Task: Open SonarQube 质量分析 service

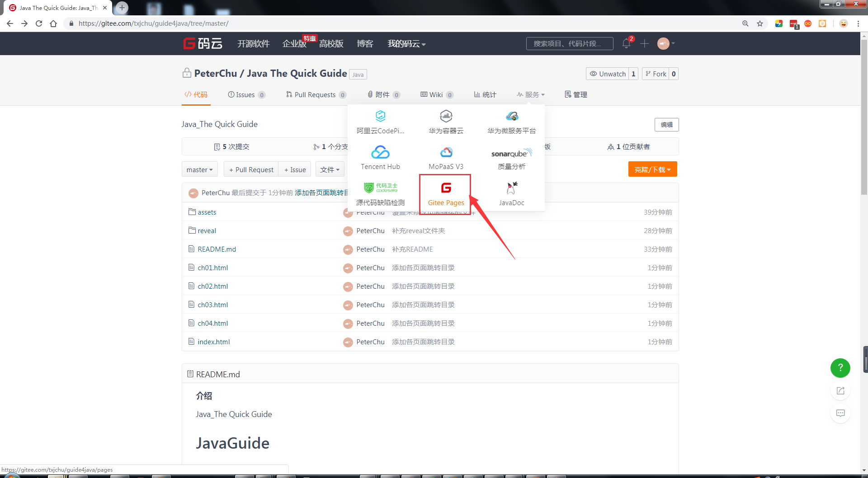Action: pos(511,157)
